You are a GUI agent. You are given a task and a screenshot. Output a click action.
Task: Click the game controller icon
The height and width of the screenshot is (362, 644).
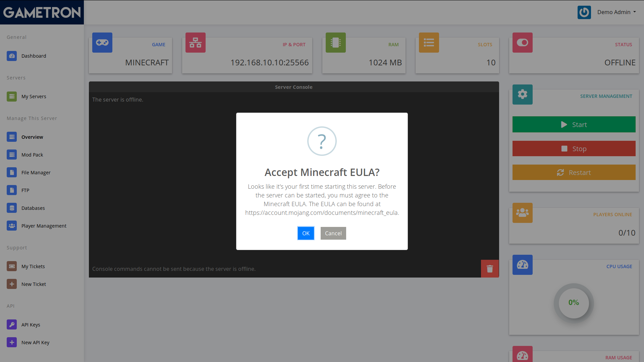pyautogui.click(x=102, y=43)
